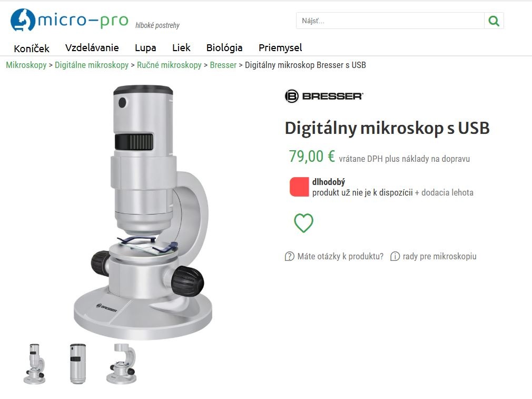Open the Lupa menu item

(145, 48)
